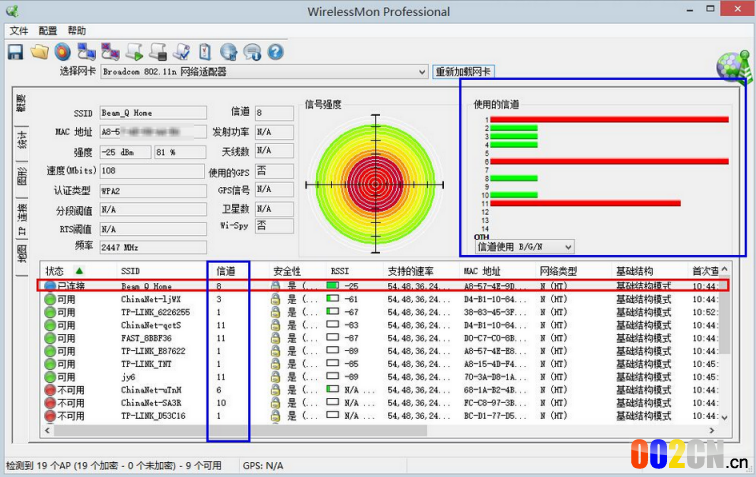Switch to the 概要 side tab
Viewport: 756px width, 477px height.
[21, 103]
